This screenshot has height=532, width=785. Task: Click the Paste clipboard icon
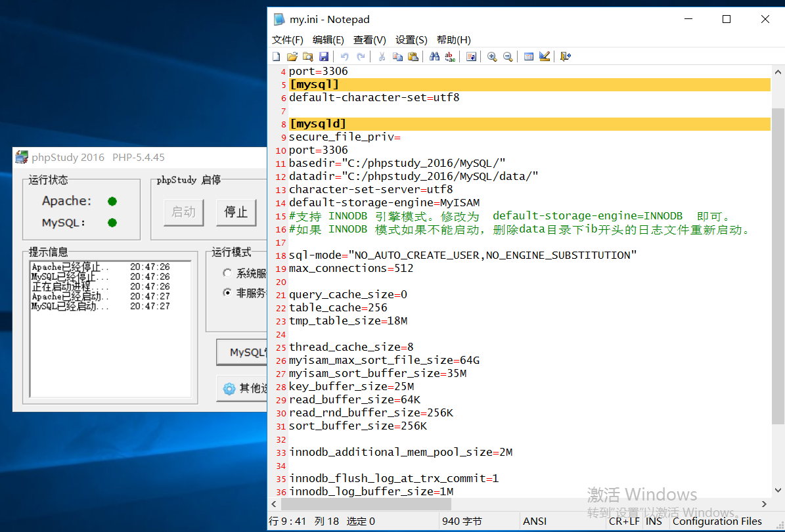click(x=413, y=56)
